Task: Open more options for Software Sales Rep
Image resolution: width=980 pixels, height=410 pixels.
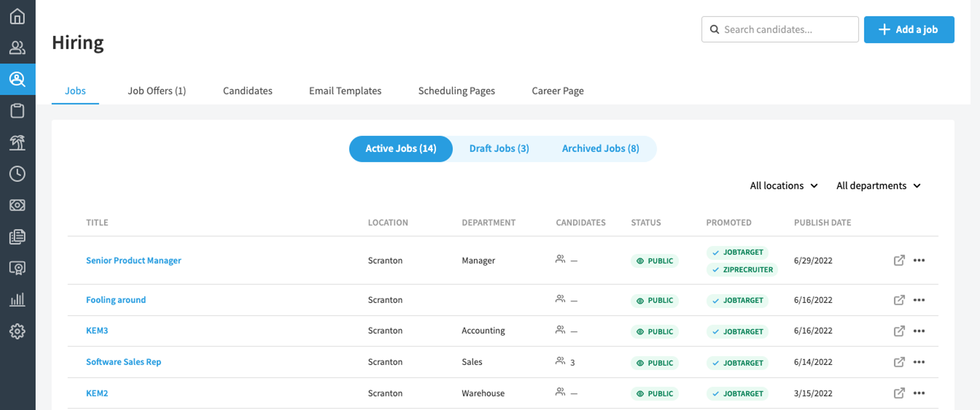Action: tap(919, 362)
